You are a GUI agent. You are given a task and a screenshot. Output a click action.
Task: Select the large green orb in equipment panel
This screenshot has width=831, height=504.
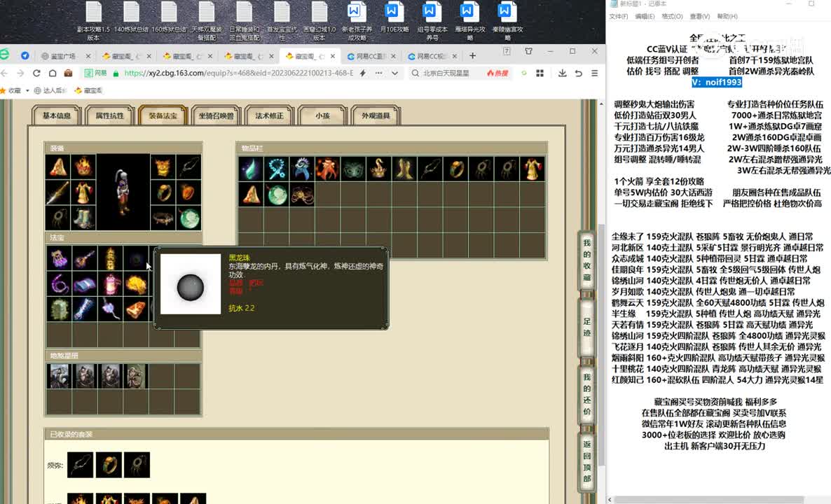click(188, 218)
